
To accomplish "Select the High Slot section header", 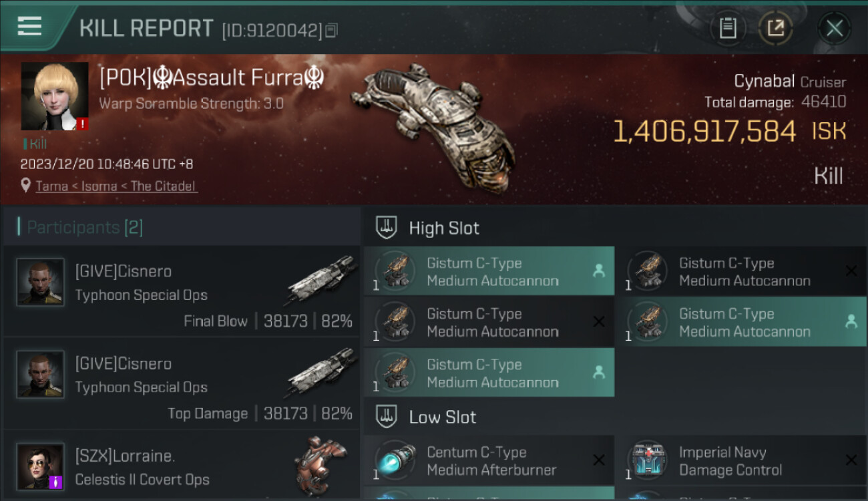I will pyautogui.click(x=444, y=228).
